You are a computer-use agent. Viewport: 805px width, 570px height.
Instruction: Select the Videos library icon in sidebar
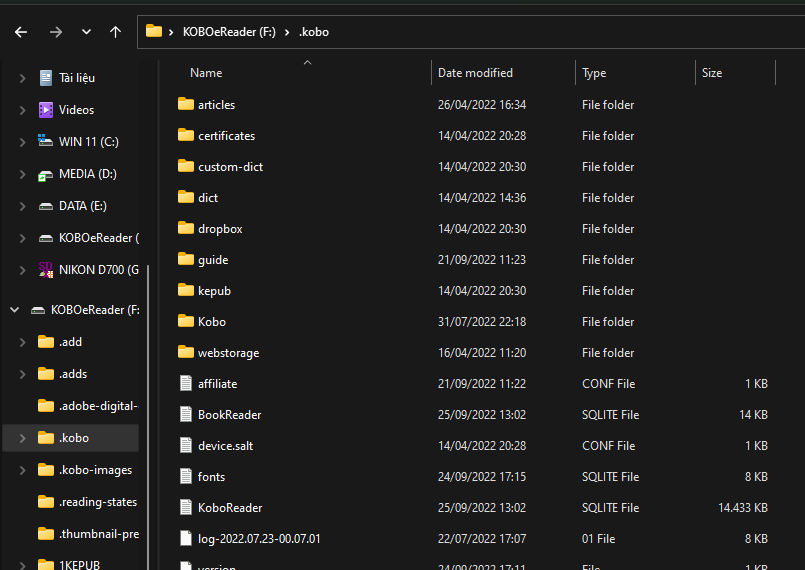click(x=45, y=110)
